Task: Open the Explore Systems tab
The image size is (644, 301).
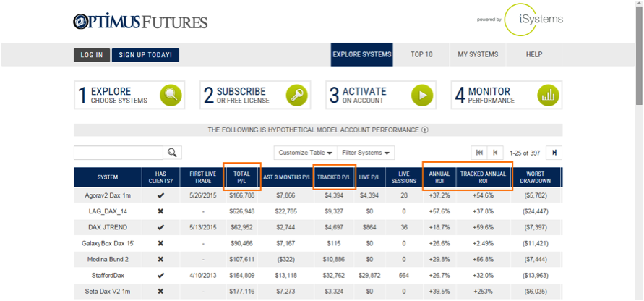Action: click(362, 54)
